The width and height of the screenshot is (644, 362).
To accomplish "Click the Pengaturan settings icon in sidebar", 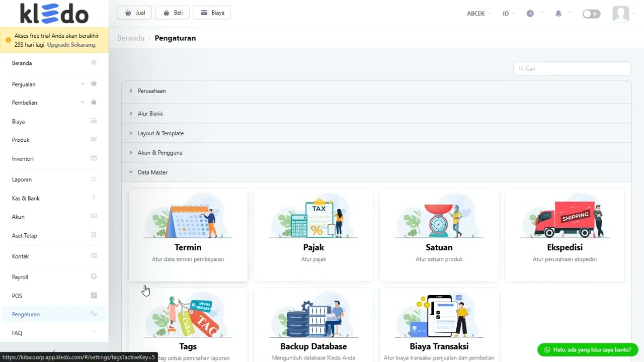I will (94, 314).
